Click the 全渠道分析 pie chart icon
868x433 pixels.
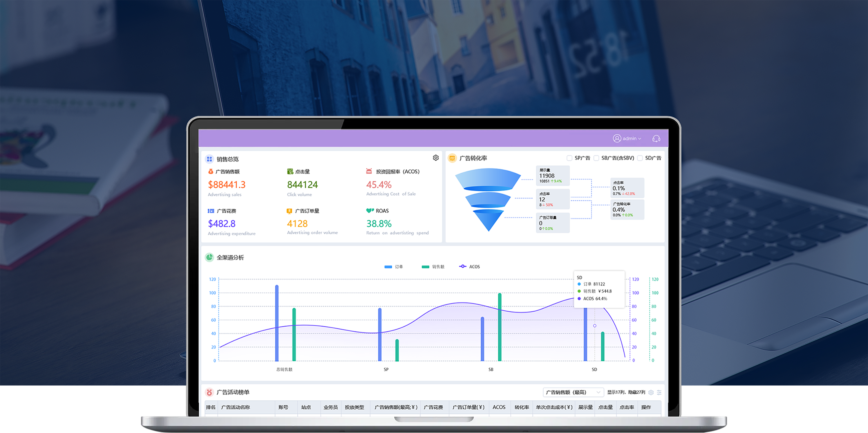click(209, 257)
